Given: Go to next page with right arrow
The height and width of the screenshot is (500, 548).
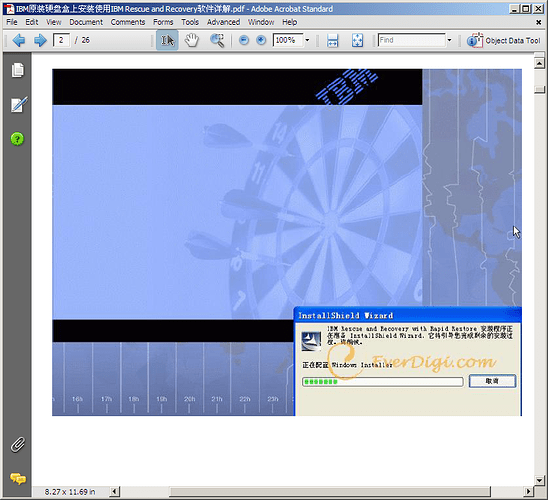Looking at the screenshot, I should 40,40.
